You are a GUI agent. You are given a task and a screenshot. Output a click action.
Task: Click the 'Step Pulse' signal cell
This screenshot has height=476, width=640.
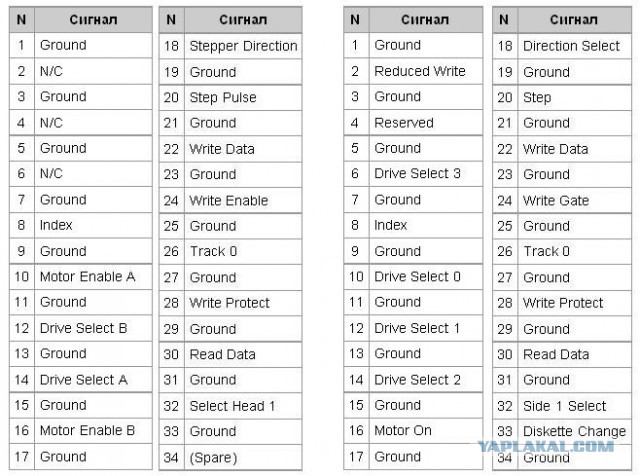click(x=223, y=98)
